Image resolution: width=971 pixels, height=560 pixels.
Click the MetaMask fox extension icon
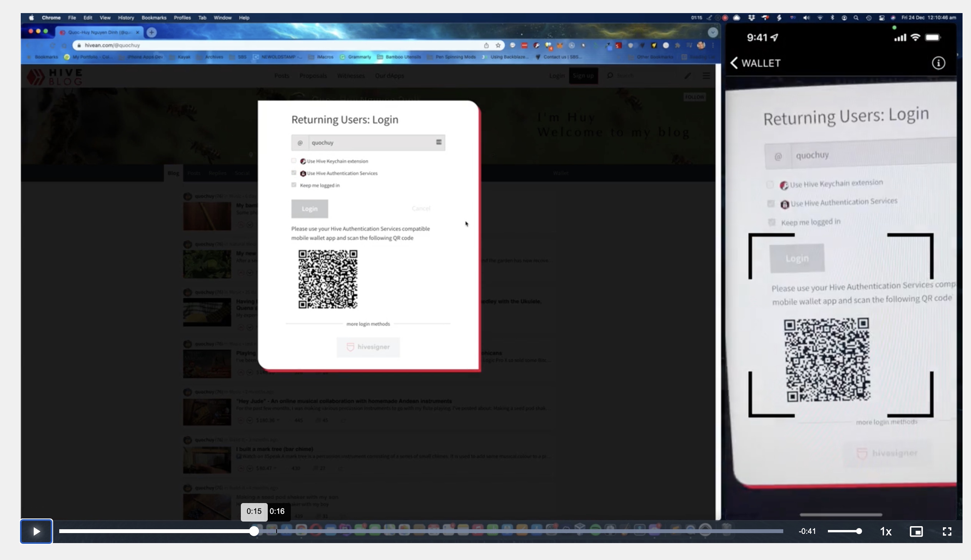(x=560, y=45)
